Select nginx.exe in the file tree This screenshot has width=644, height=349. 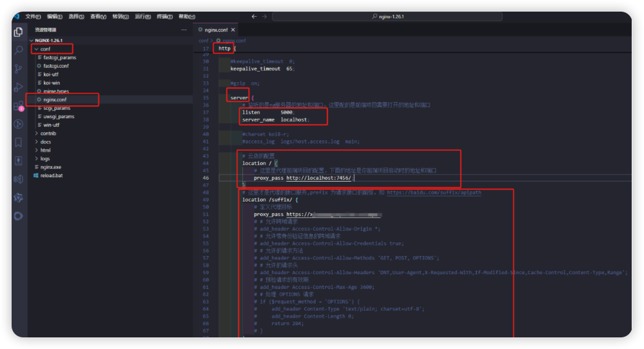click(x=110, y=167)
